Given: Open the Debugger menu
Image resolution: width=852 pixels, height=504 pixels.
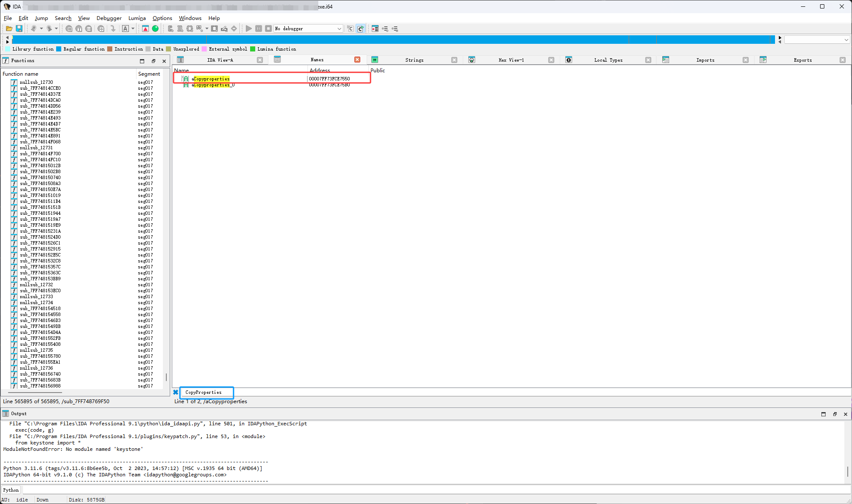Looking at the screenshot, I should click(109, 18).
